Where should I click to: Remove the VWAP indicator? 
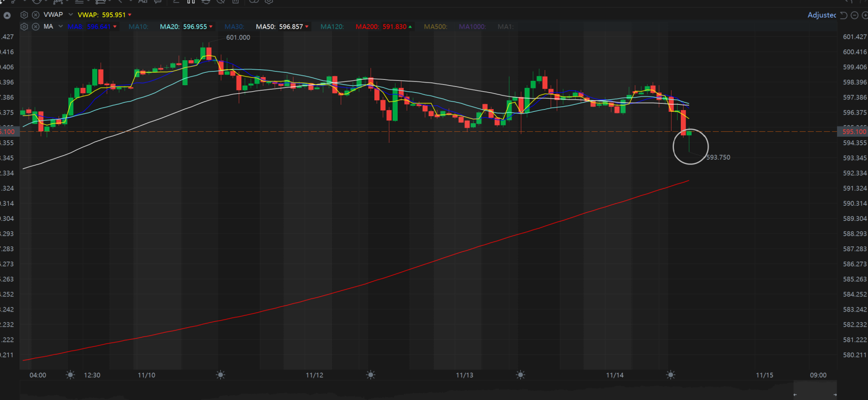[x=35, y=15]
